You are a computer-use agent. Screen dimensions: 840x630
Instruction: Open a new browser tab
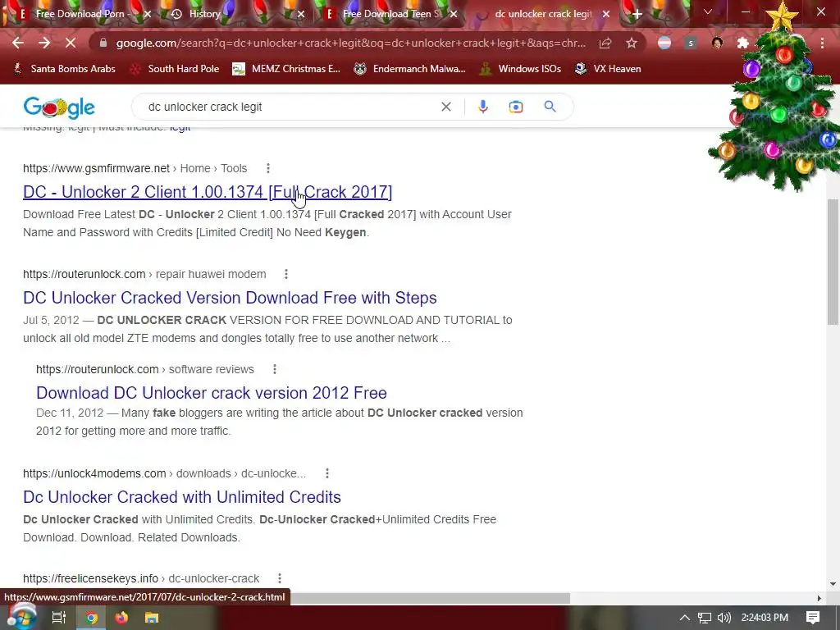637,15
